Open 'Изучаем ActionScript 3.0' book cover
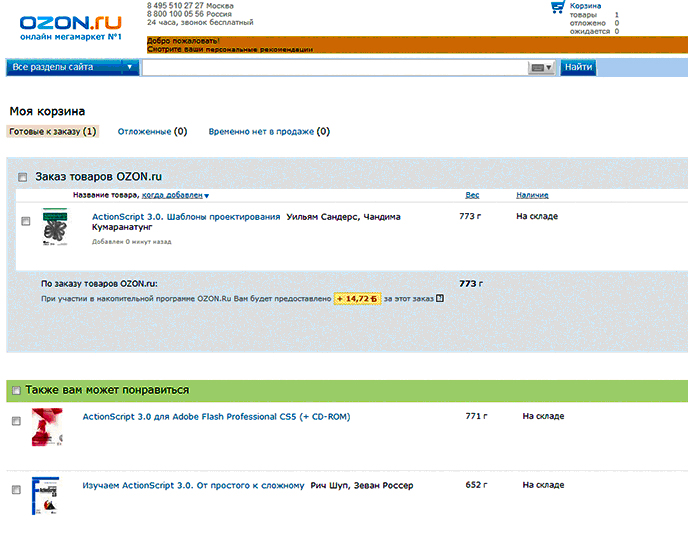This screenshot has height=536, width=688. (x=46, y=496)
